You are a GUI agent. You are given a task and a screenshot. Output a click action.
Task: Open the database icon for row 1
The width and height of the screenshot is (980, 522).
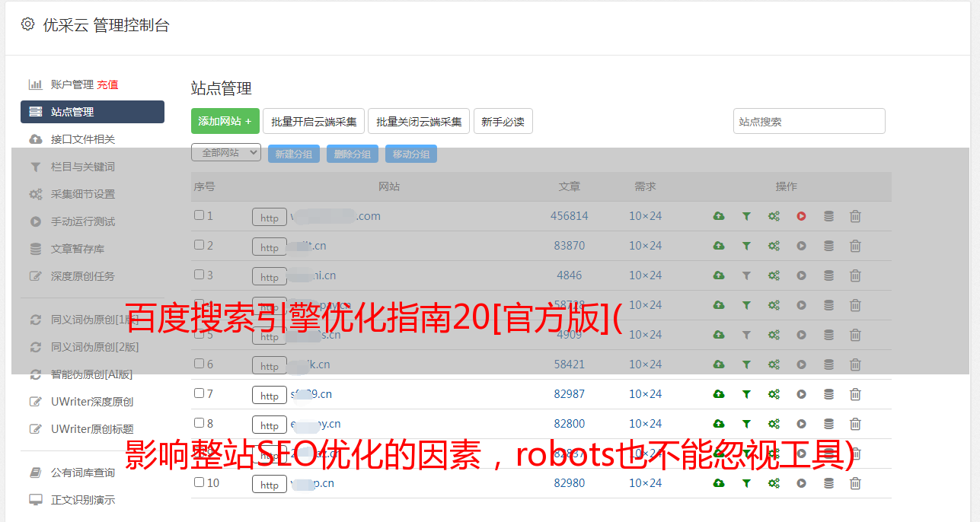click(x=828, y=216)
